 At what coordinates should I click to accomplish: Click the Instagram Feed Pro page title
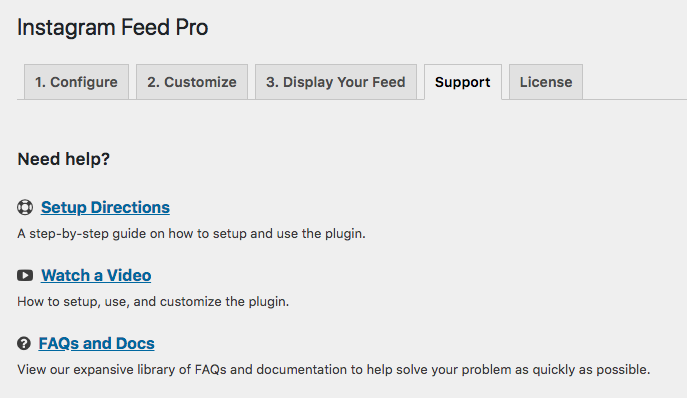(x=113, y=28)
